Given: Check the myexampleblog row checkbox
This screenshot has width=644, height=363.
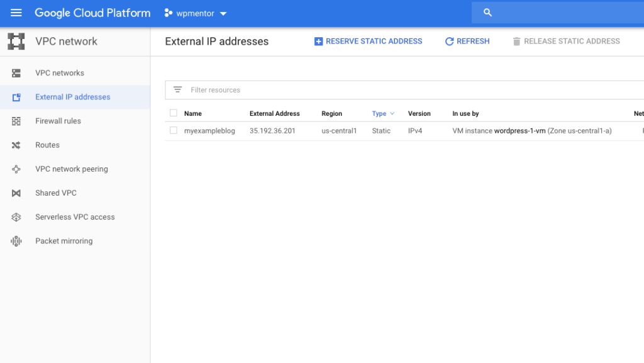Looking at the screenshot, I should point(174,131).
